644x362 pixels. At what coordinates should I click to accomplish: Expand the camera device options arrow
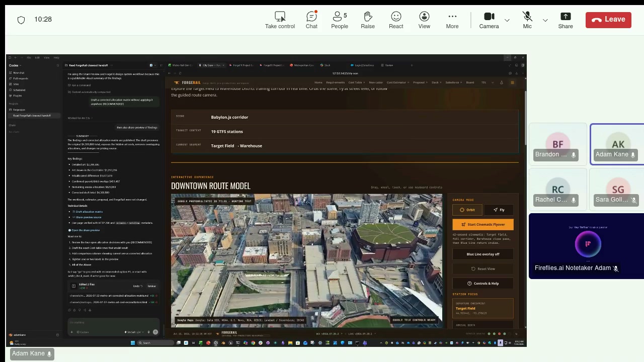(507, 20)
